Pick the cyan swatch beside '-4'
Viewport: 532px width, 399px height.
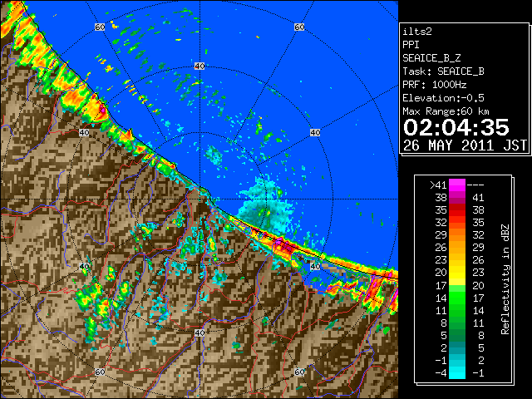pyautogui.click(x=457, y=373)
